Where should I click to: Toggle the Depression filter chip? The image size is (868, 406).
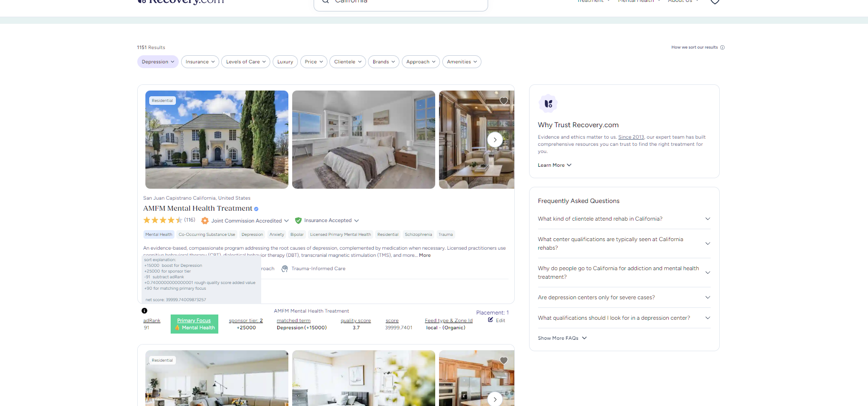tap(158, 62)
